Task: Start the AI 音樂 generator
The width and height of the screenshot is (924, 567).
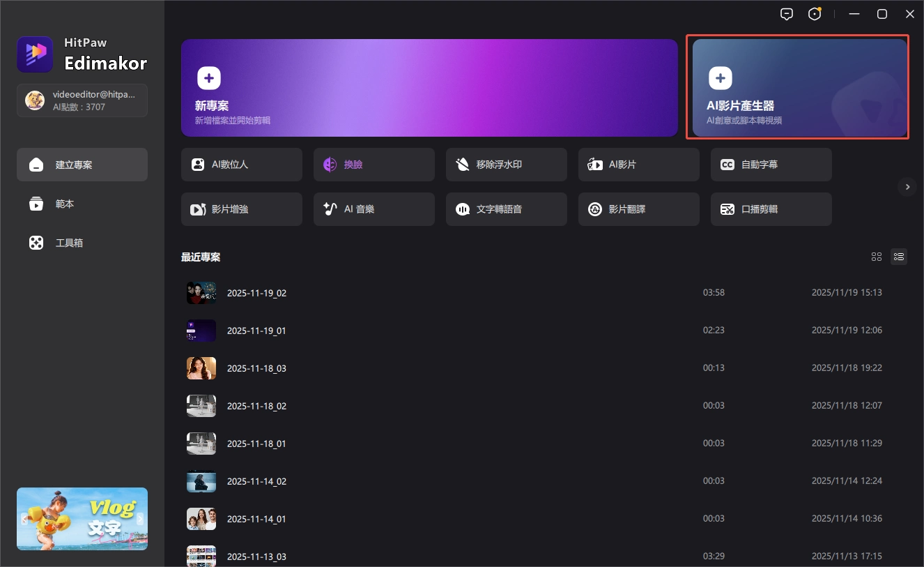Action: tap(374, 209)
